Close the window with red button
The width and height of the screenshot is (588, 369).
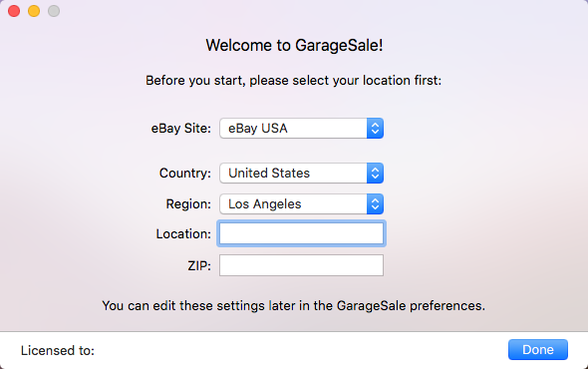14,11
